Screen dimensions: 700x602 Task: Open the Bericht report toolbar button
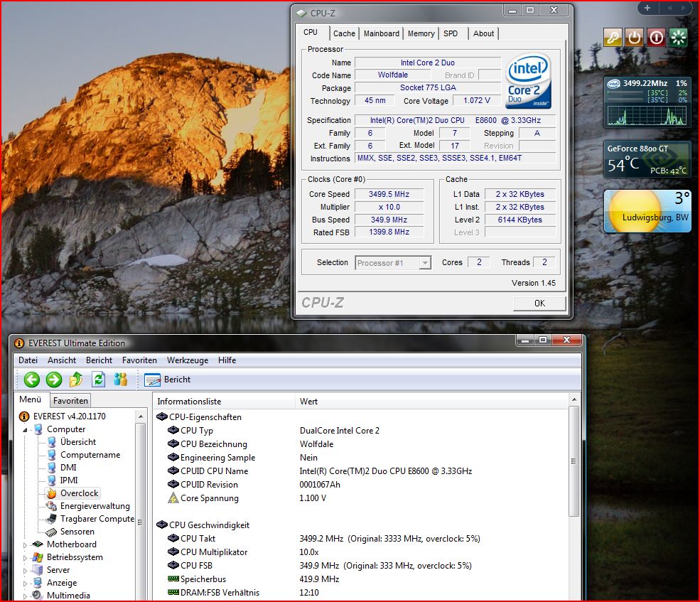coord(168,380)
